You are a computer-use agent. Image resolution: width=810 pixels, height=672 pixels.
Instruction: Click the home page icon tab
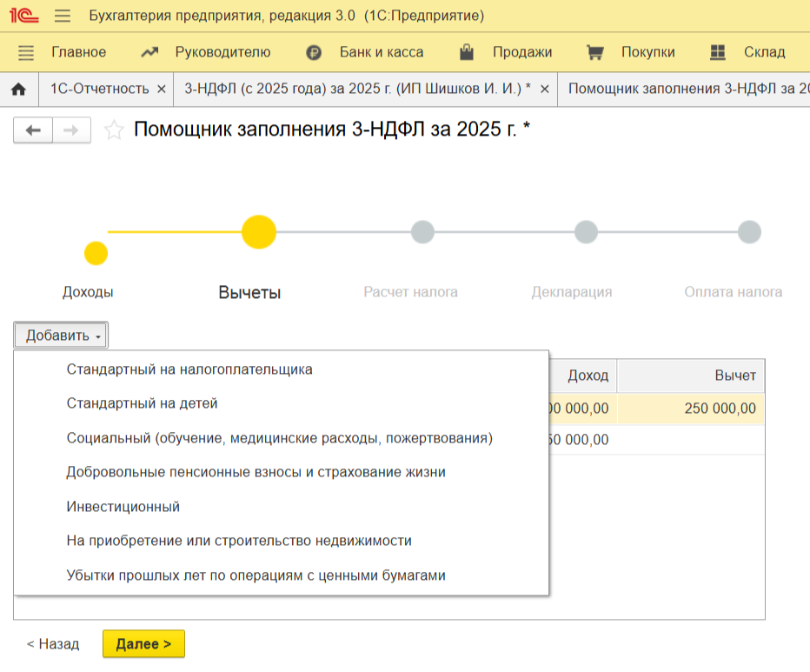(18, 89)
